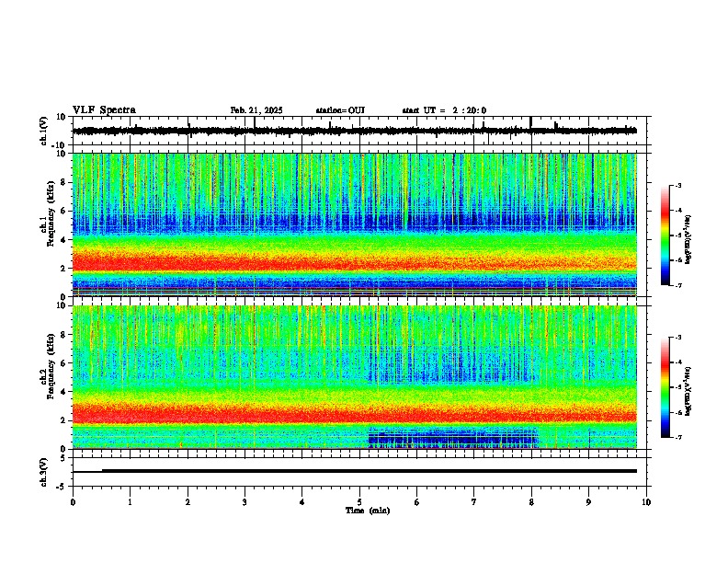Select the "ch.3(V)" axis label
This screenshot has width=728, height=563.
click(x=44, y=472)
